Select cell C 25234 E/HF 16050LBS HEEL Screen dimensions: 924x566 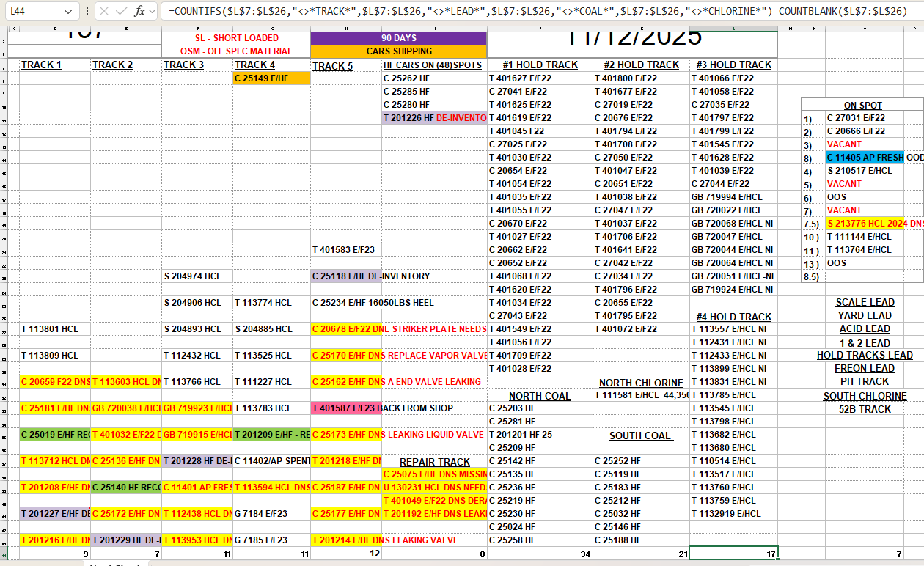coord(346,302)
